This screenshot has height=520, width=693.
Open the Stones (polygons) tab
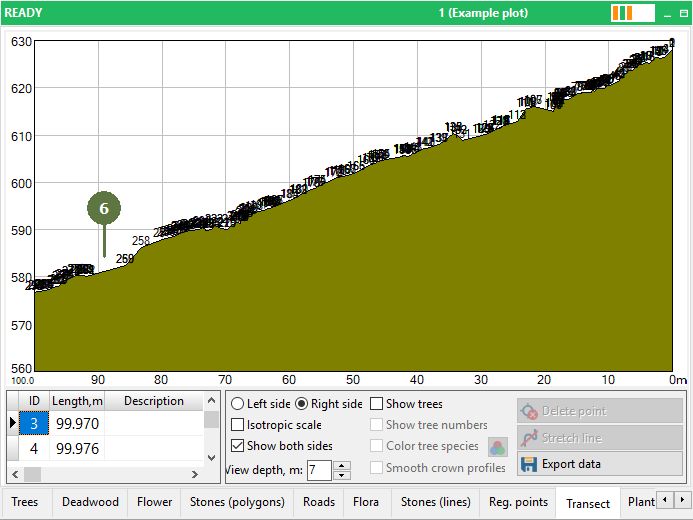click(x=238, y=502)
